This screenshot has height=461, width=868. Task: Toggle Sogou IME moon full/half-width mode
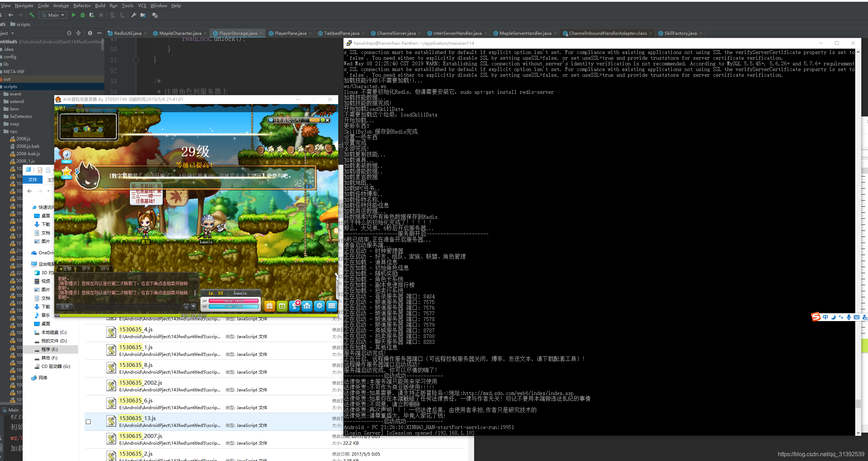click(833, 317)
